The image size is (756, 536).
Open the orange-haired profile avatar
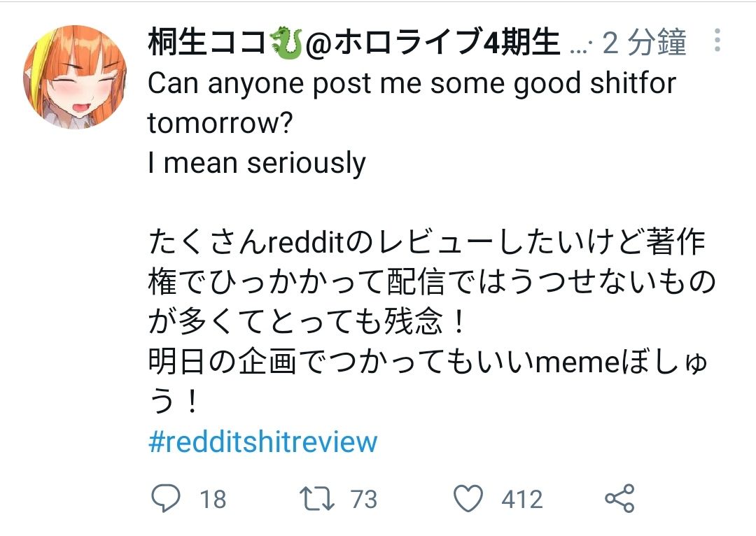(x=75, y=77)
